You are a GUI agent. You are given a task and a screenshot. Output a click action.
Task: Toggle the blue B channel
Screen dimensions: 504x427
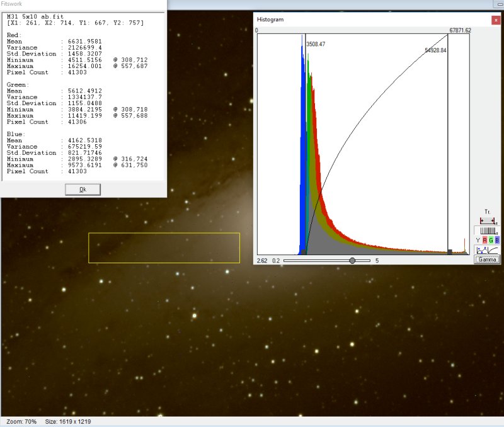tap(497, 241)
